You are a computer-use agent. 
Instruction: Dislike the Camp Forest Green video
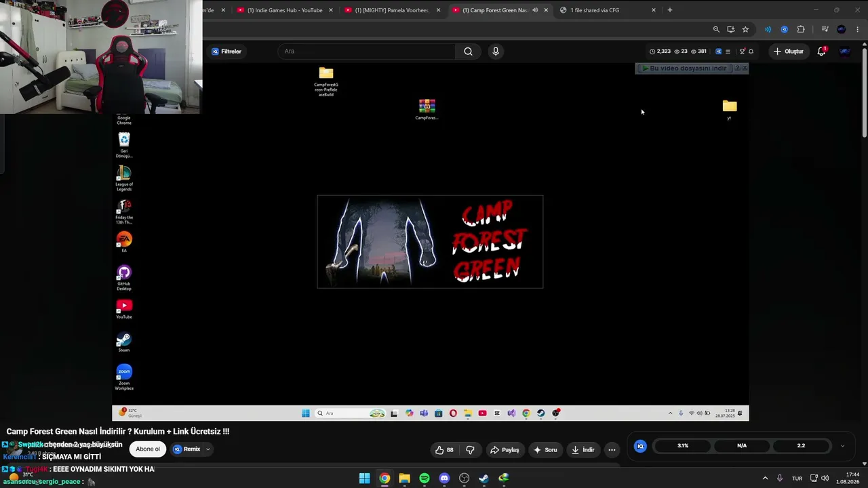470,450
